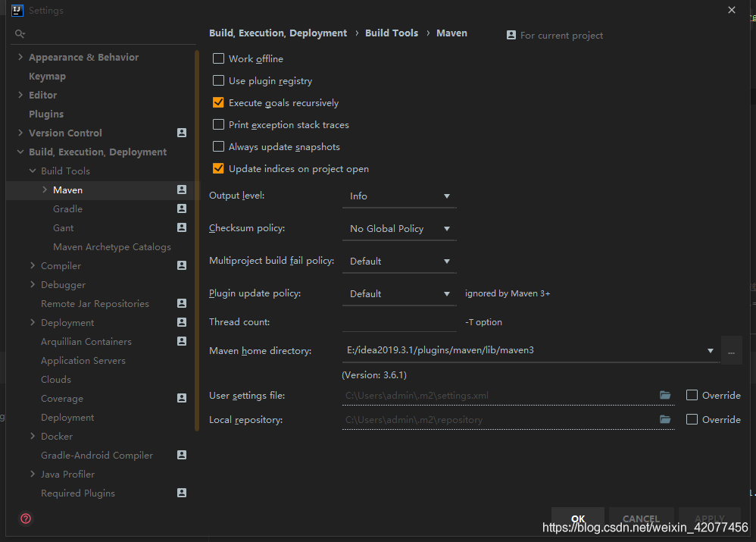The width and height of the screenshot is (756, 542).
Task: Click the OK button
Action: (578, 519)
